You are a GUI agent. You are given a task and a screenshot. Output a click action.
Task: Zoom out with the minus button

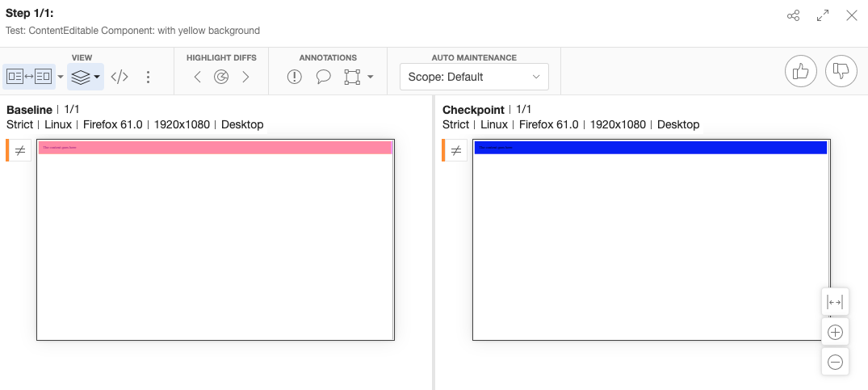835,362
